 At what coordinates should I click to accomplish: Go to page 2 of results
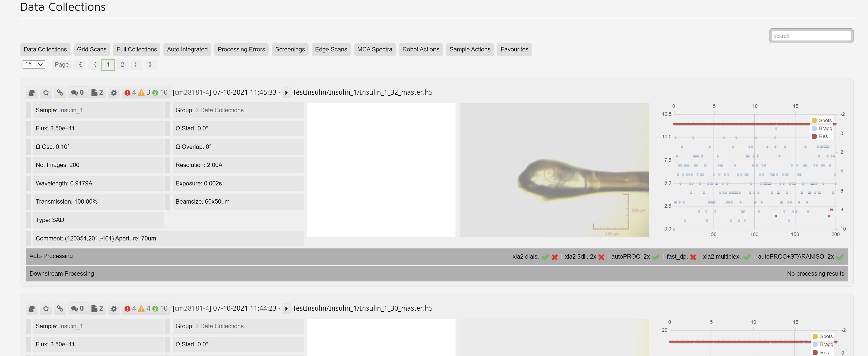click(x=122, y=65)
